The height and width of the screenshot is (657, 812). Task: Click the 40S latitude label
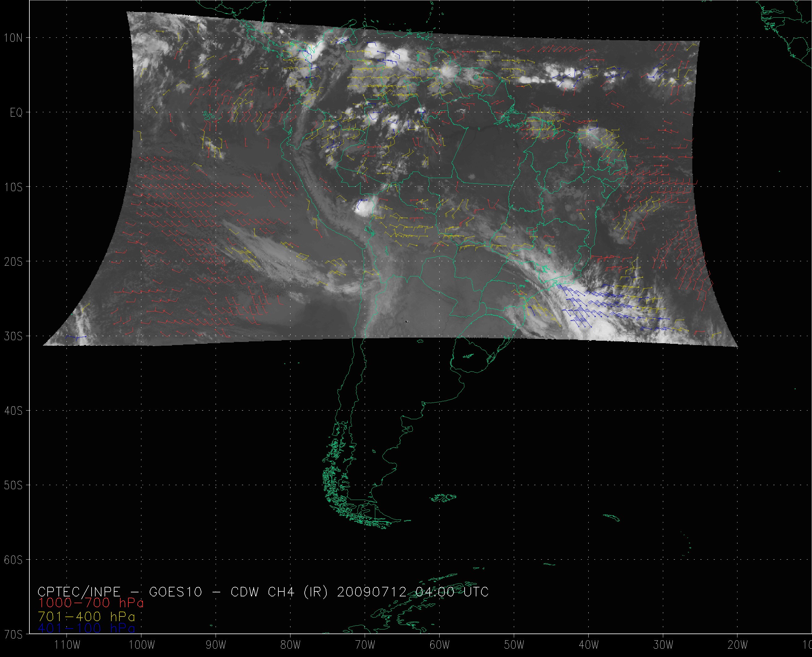13,411
